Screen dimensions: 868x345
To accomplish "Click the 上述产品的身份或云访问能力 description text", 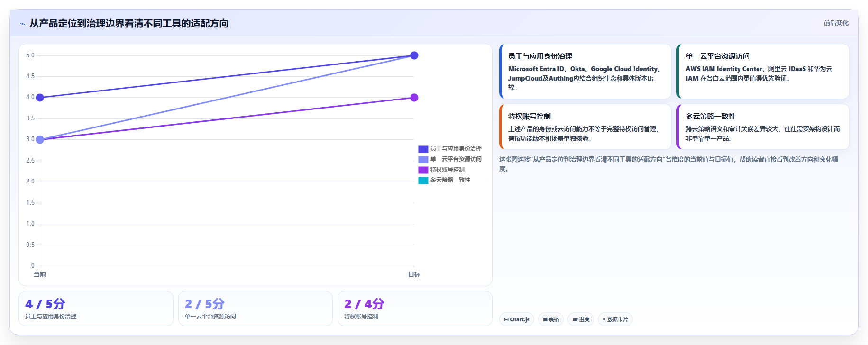I will (x=584, y=134).
